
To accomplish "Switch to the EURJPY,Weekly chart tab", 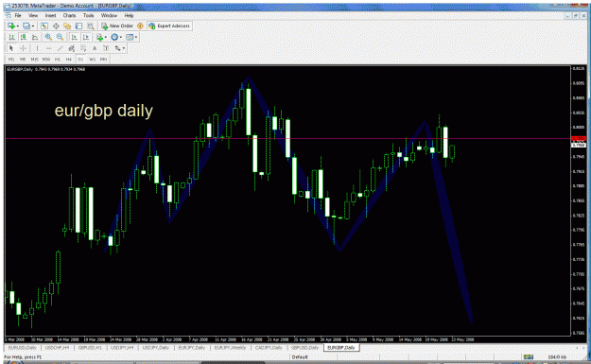I will click(230, 347).
